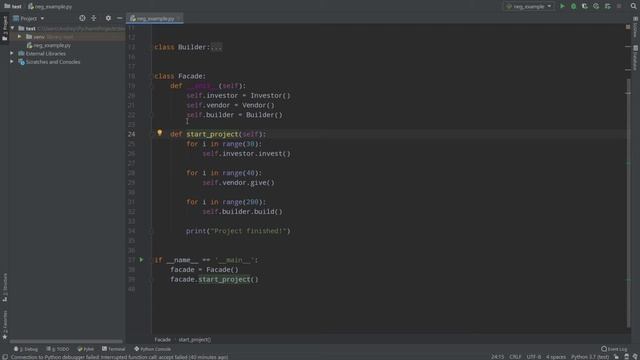Click start_project call on line 39

[224, 279]
